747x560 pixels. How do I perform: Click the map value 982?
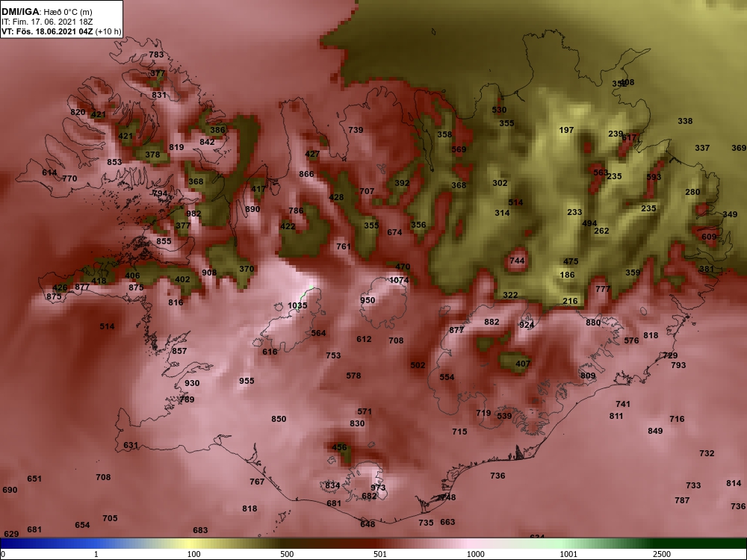click(193, 214)
